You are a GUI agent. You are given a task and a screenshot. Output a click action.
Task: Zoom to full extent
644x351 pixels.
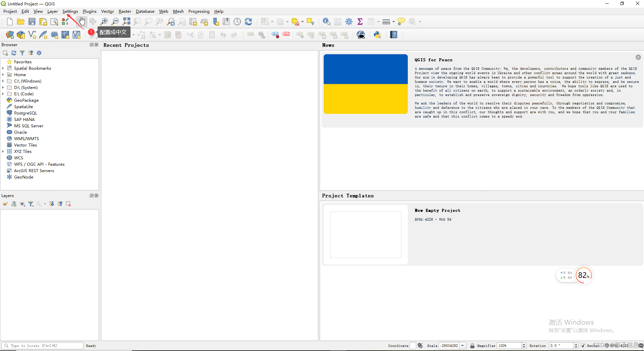[126, 22]
